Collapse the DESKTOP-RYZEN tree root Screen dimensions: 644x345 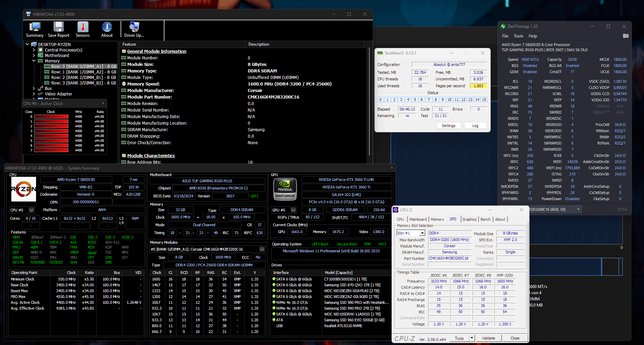pyautogui.click(x=27, y=44)
